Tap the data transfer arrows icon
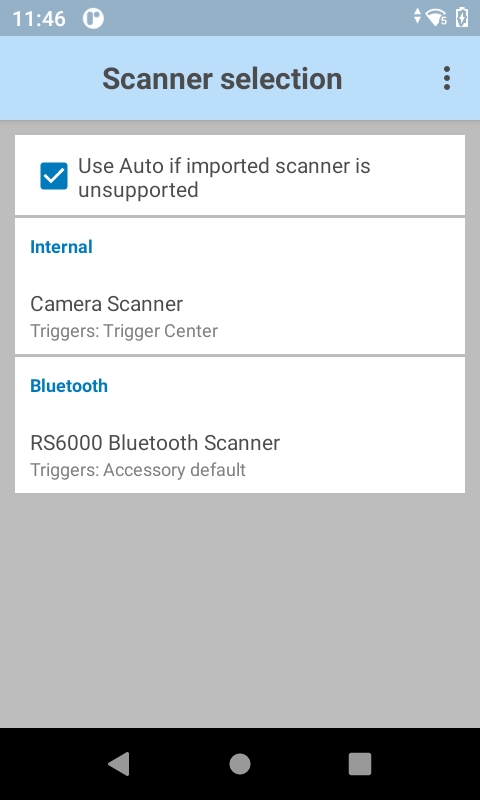 (417, 16)
